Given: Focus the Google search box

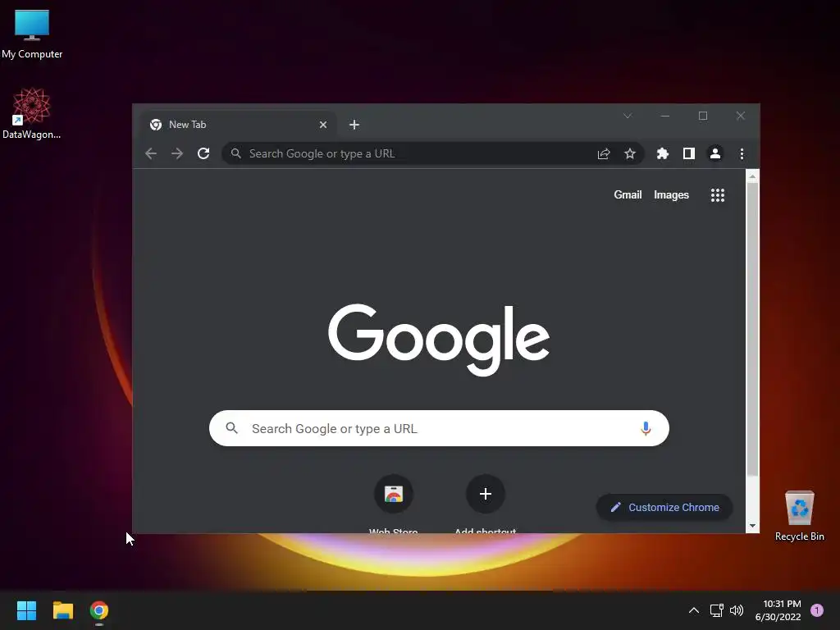Looking at the screenshot, I should (440, 428).
